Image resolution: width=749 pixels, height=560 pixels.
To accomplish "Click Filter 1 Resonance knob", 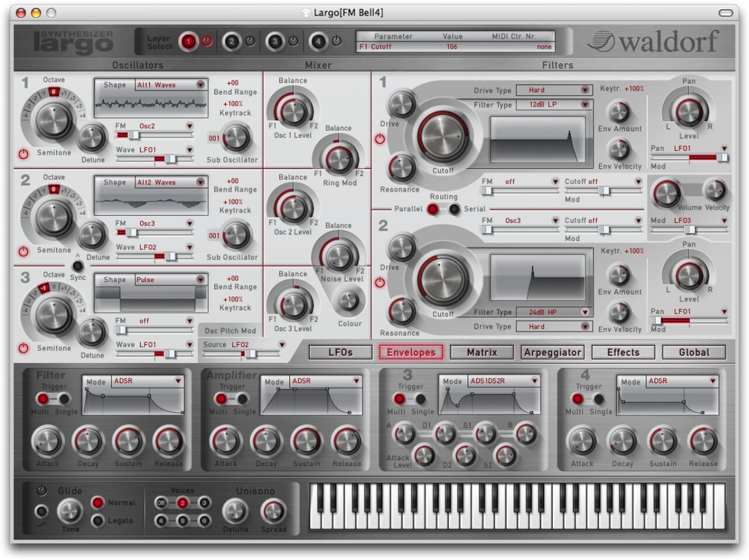I will [x=401, y=168].
